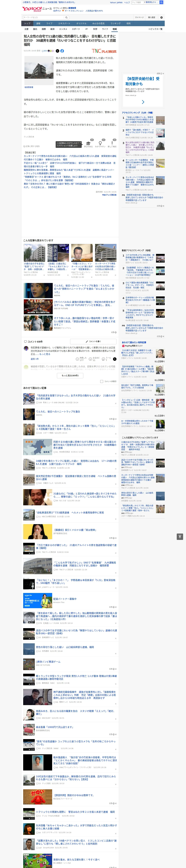Image resolution: width=186 pixels, height=868 pixels.
Task: Click the TNC テレビ西日本 logo
Action: click(x=104, y=51)
